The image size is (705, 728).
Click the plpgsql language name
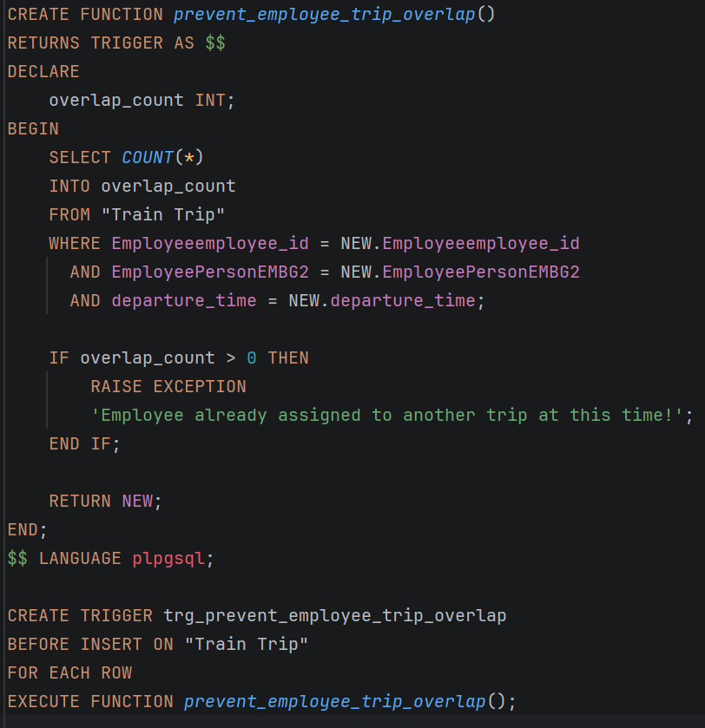click(x=168, y=559)
